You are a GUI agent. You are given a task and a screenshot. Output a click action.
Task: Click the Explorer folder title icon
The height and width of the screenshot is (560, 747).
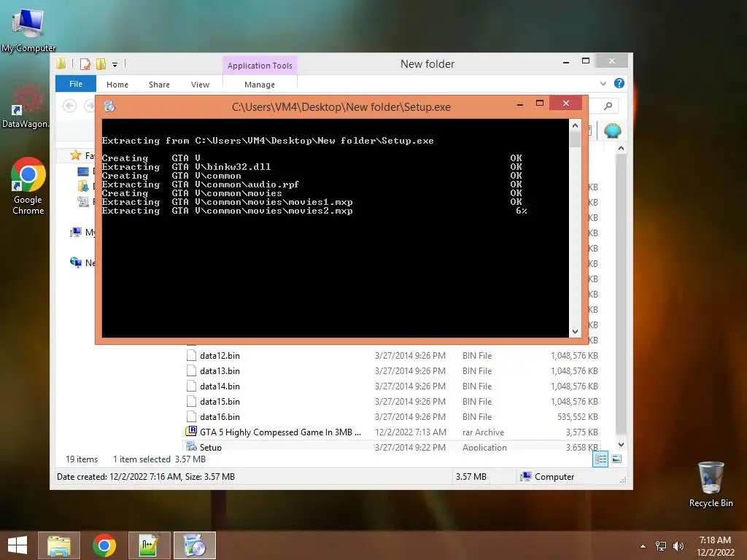[61, 64]
